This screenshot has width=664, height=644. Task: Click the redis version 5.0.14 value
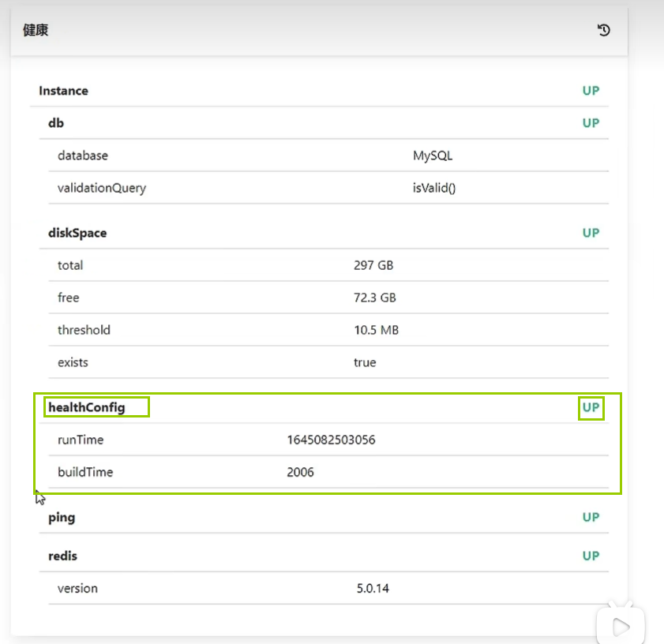(x=373, y=588)
